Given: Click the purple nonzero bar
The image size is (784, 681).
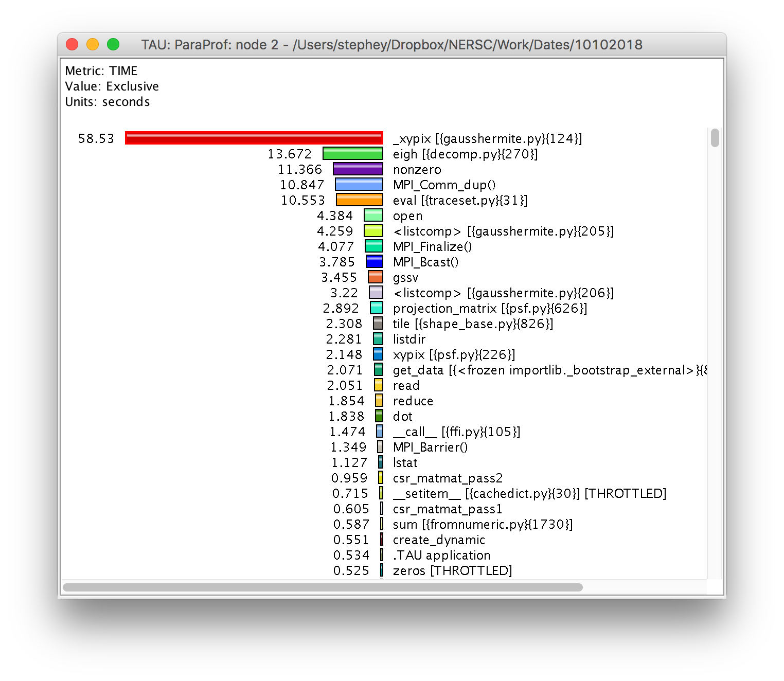Looking at the screenshot, I should (x=358, y=169).
